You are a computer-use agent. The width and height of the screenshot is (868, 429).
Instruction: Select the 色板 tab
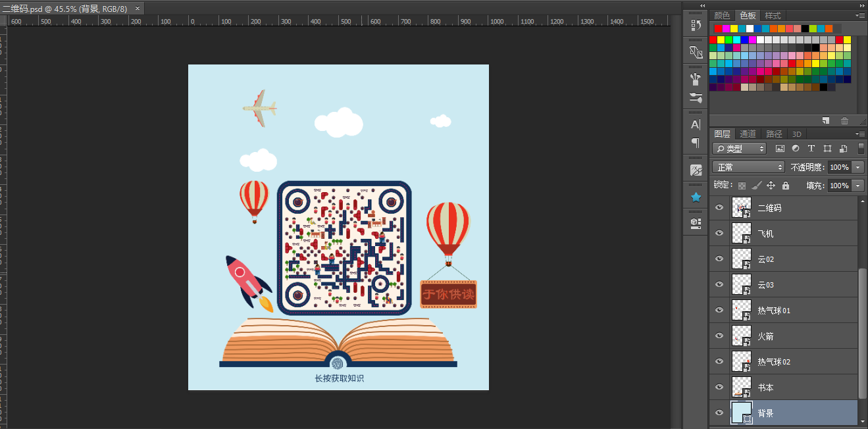point(748,15)
